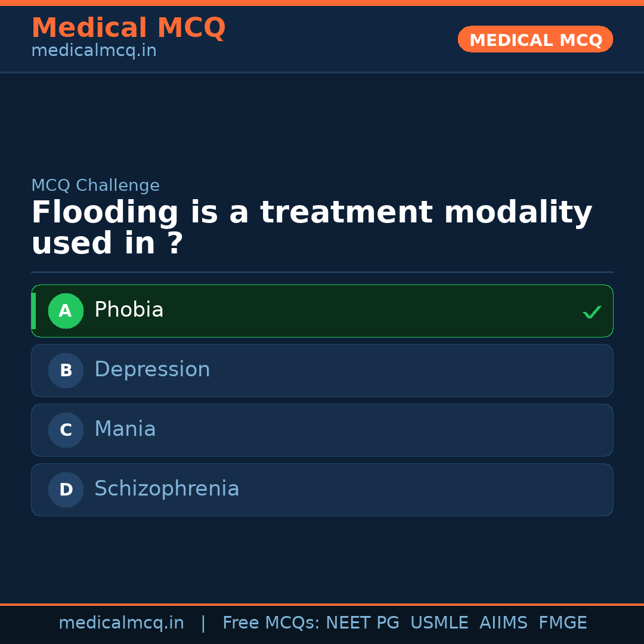Click the D letter badge icon
The image size is (644, 644).
(x=66, y=490)
